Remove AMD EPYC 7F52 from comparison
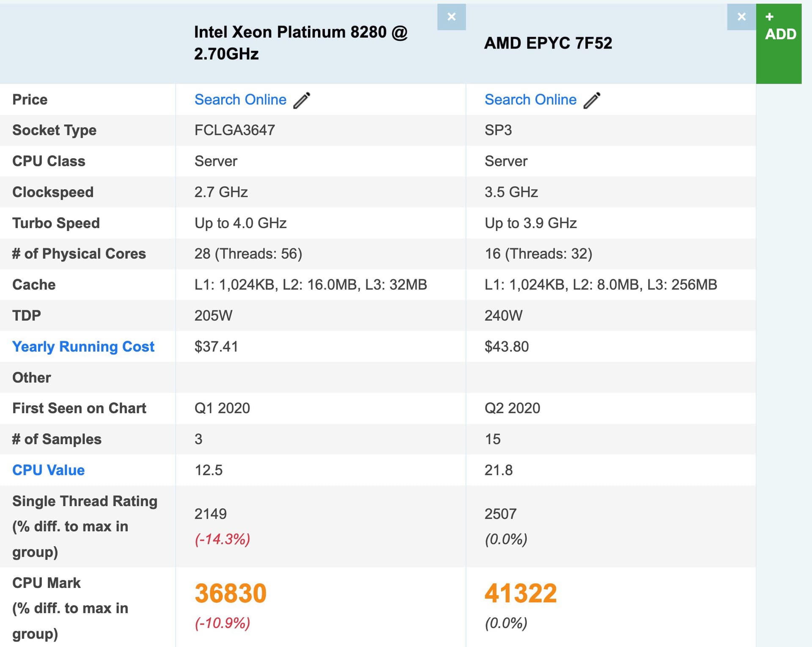 [741, 17]
